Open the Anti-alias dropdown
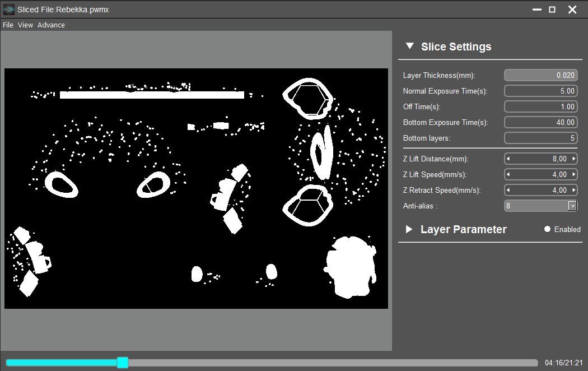588x371 pixels. click(572, 206)
